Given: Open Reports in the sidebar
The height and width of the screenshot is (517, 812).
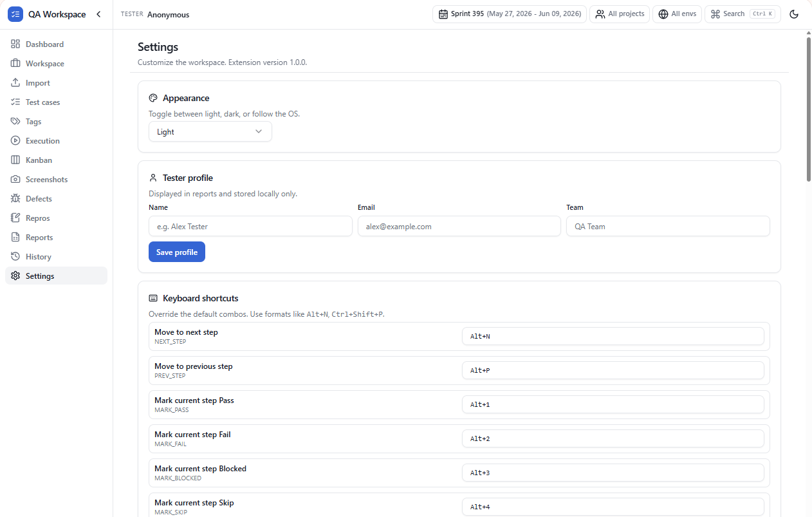Looking at the screenshot, I should pos(56,238).
